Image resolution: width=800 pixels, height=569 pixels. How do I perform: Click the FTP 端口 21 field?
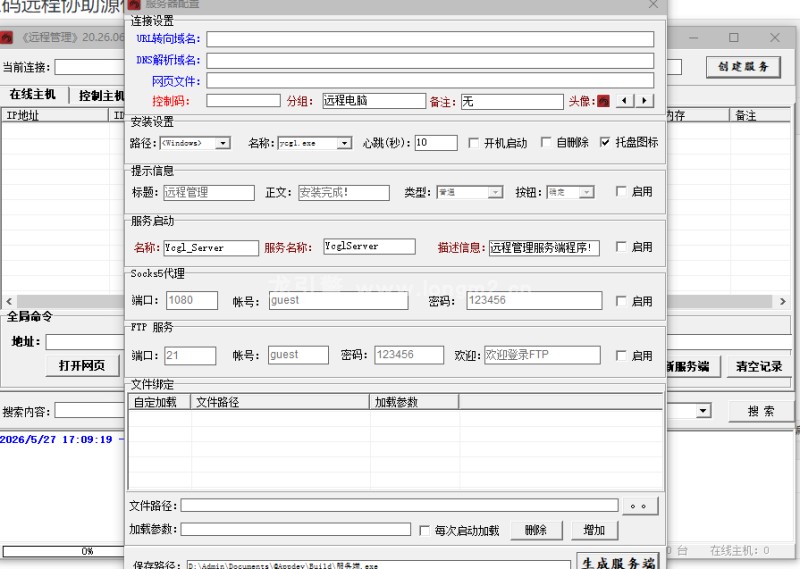coord(190,355)
